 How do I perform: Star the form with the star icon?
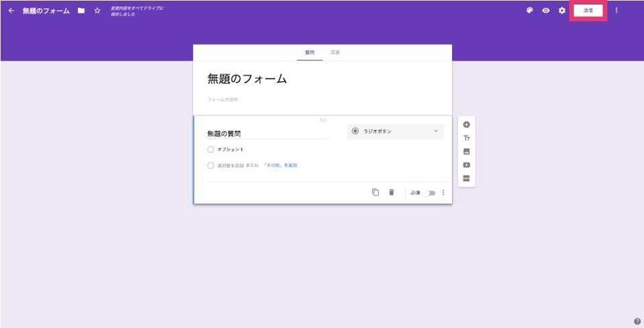click(x=97, y=11)
